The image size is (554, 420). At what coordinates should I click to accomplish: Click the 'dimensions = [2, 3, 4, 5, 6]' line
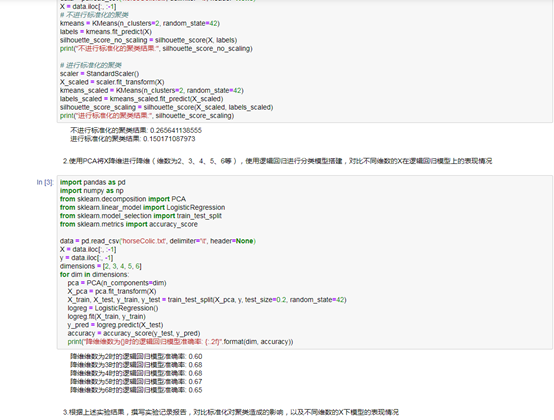click(x=101, y=266)
